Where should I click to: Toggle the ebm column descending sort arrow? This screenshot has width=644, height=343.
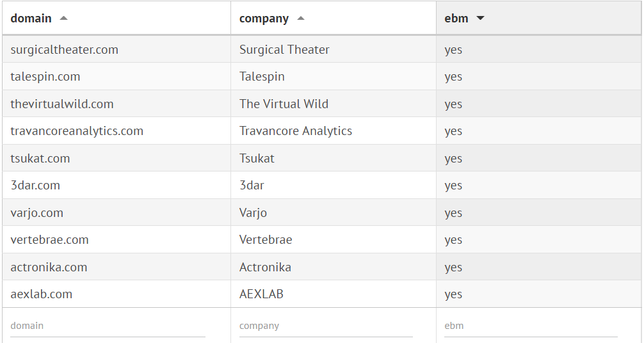click(x=480, y=19)
